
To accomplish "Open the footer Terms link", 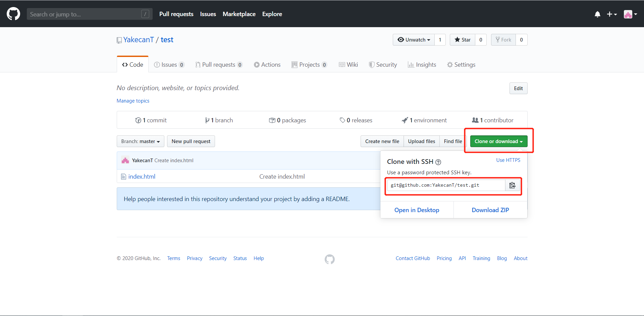I will click(174, 258).
